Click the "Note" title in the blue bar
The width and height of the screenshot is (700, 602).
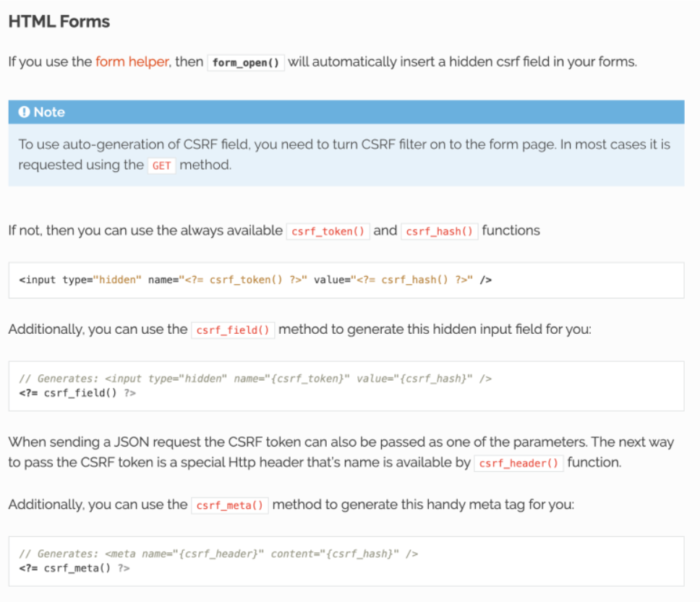pyautogui.click(x=49, y=112)
